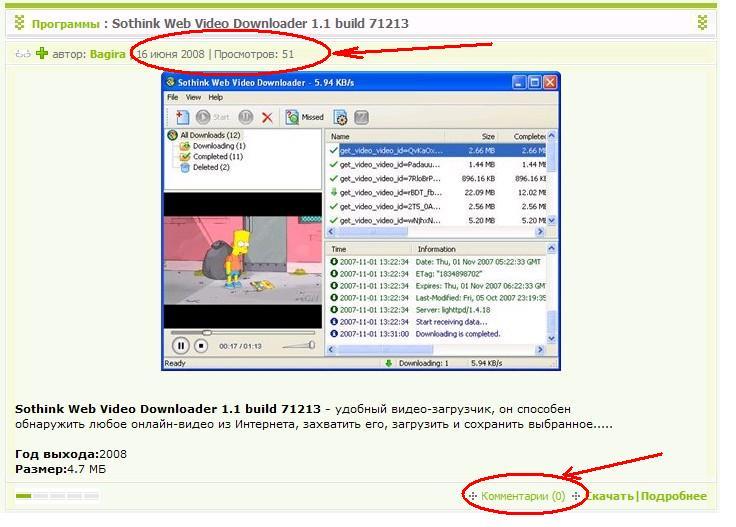Click download list scroll down arrow
The width and height of the screenshot is (736, 527).
pyautogui.click(x=552, y=220)
